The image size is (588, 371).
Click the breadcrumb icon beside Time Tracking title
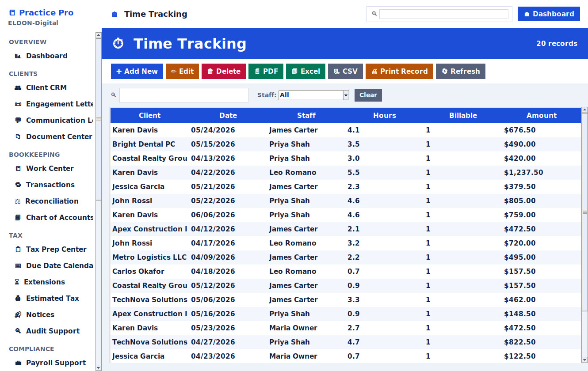115,15
